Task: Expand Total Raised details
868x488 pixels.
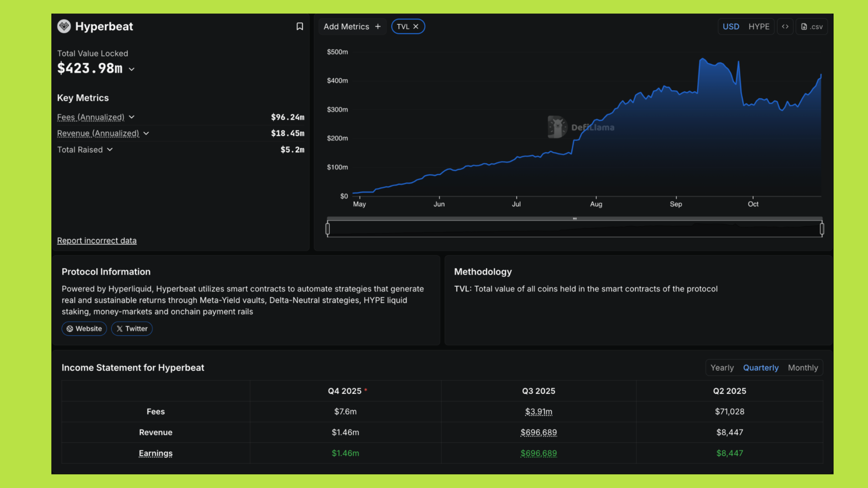Action: click(x=110, y=150)
